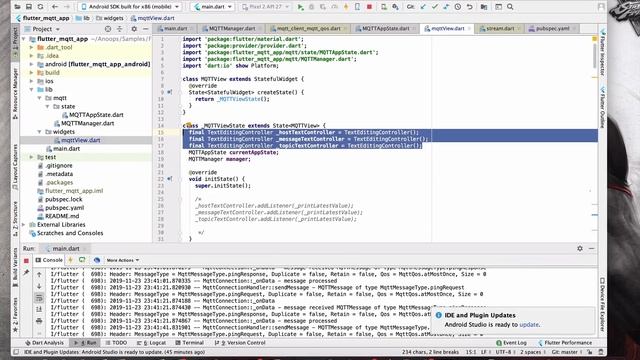The height and width of the screenshot is (360, 640).
Task: Click the console scroll up arrow icon
Action: [39, 275]
